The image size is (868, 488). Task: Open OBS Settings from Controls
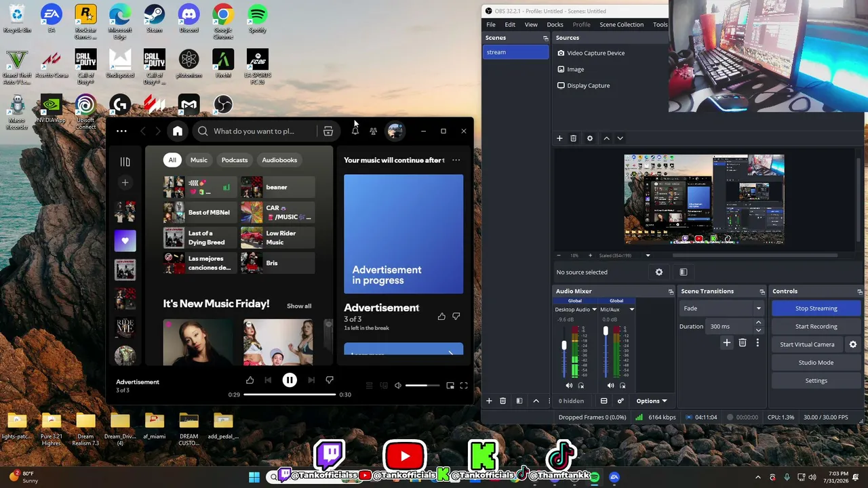pos(816,381)
